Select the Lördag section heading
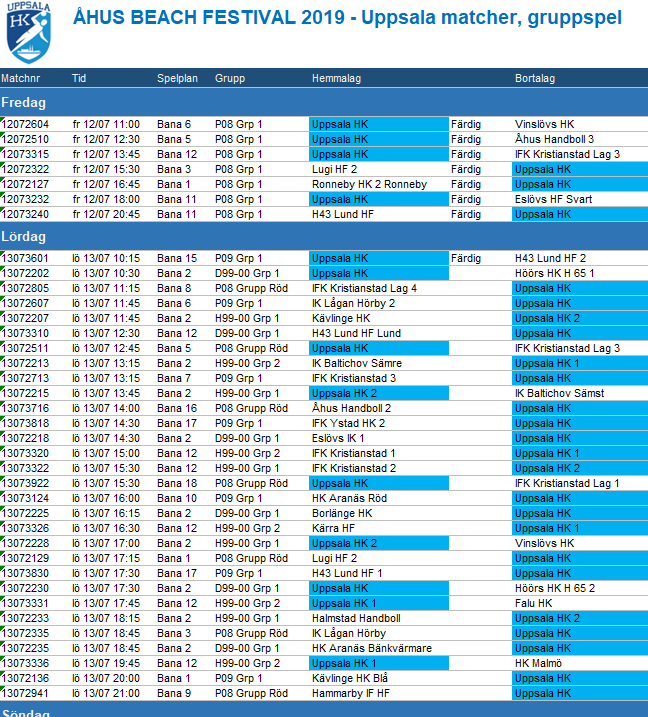This screenshot has height=717, width=648. coord(23,236)
